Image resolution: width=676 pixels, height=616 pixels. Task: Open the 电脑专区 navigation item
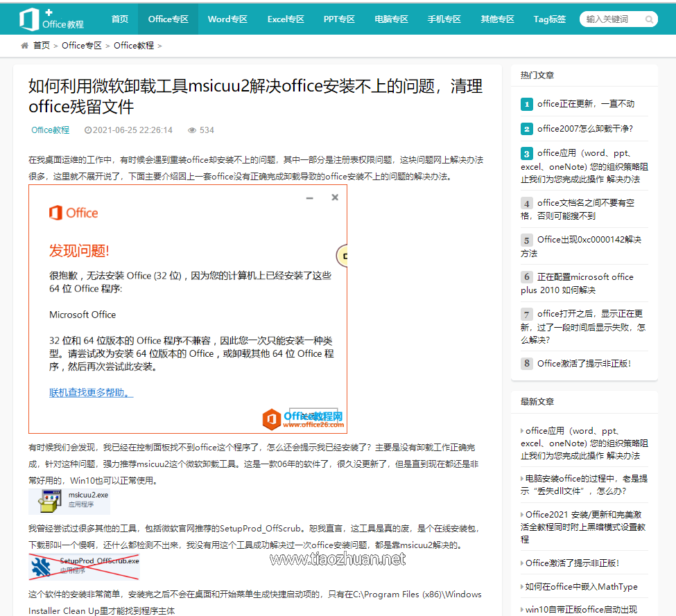392,19
